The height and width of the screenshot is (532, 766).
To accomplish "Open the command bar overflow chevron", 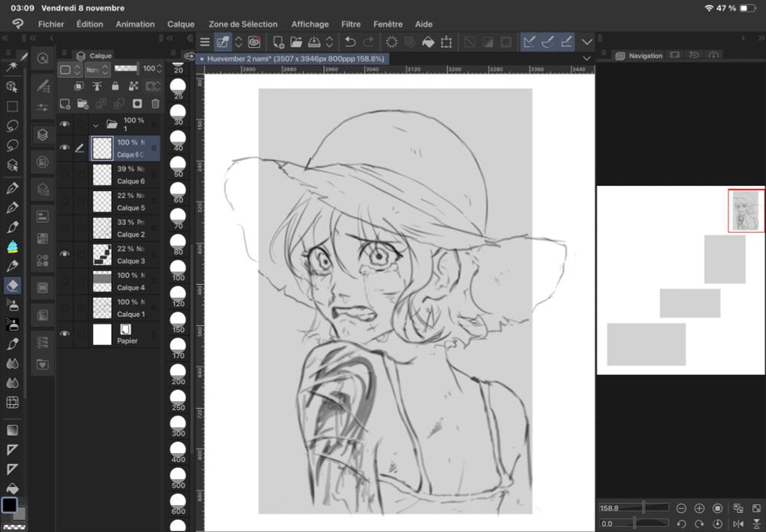I will (x=588, y=42).
